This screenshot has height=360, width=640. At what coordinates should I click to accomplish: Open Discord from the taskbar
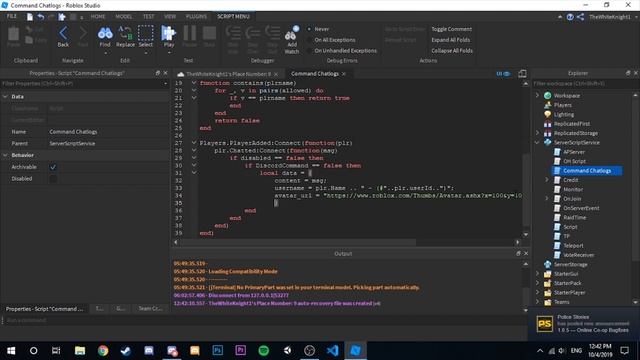click(149, 351)
